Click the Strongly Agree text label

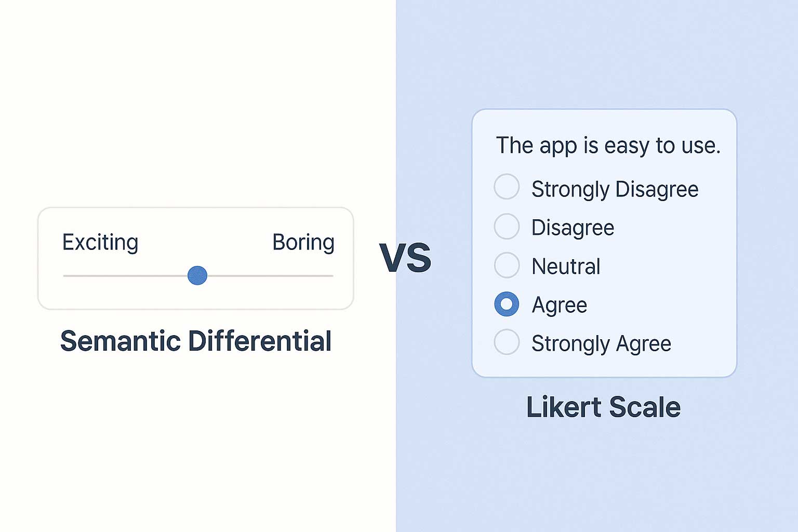pos(601,343)
